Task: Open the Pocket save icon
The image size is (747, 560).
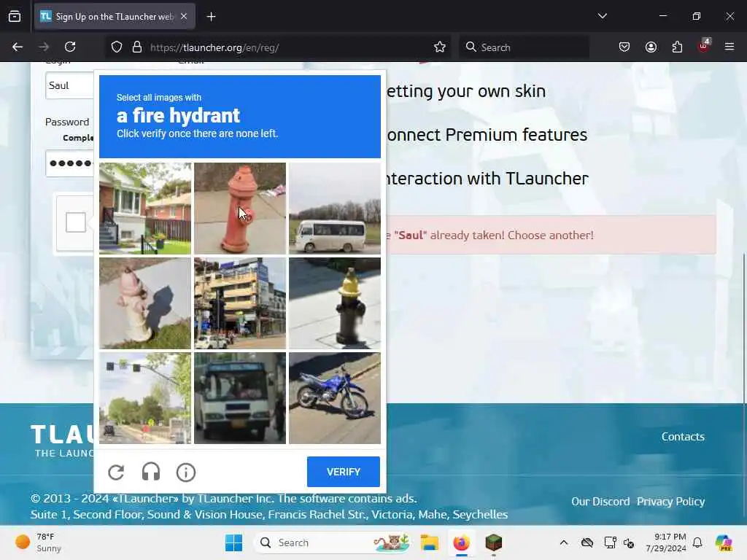Action: point(624,47)
